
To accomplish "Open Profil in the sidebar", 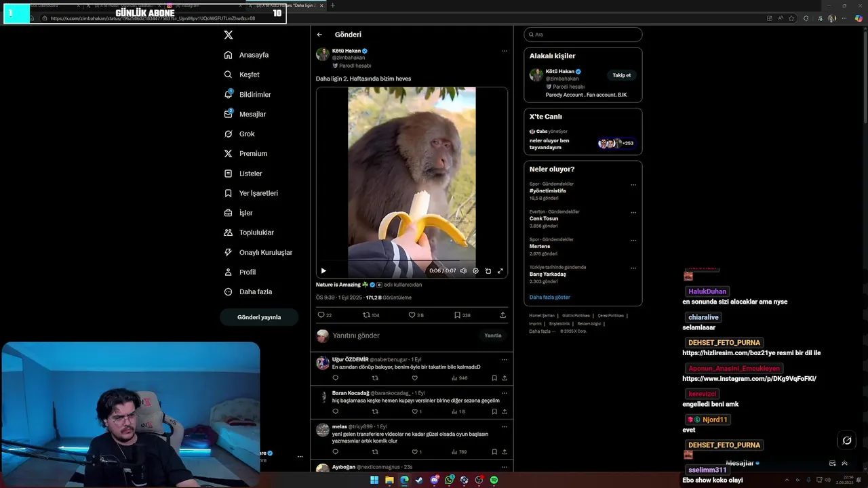I will coord(240,272).
